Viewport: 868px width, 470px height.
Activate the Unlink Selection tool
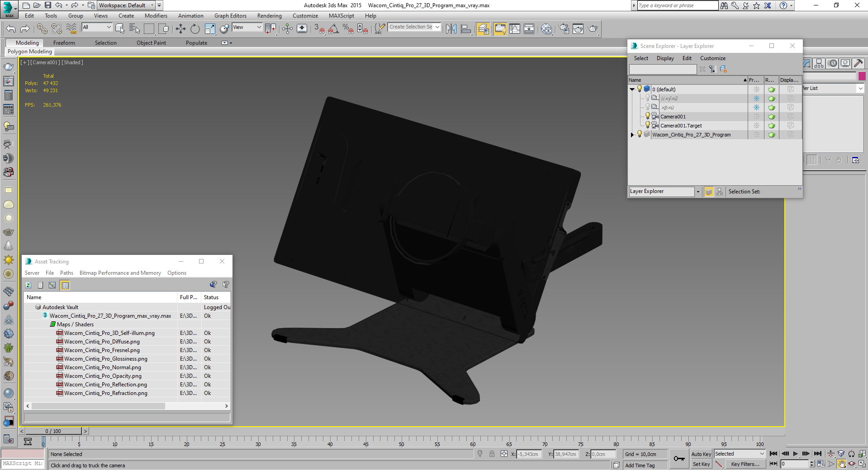coord(57,29)
